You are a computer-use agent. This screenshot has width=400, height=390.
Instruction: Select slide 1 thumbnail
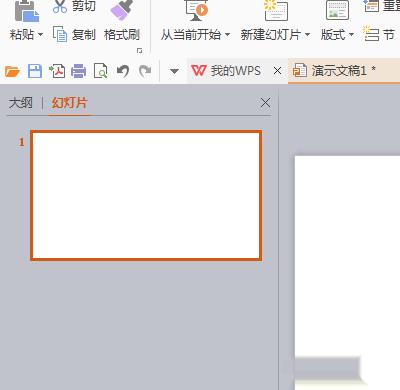(x=146, y=195)
